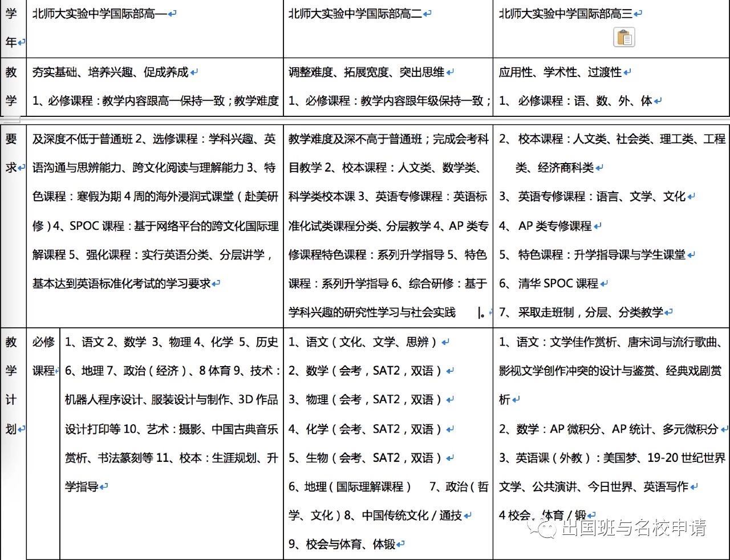Select the line 调整难度、拓展宽度、突出思维
The width and height of the screenshot is (730, 560).
click(x=367, y=72)
